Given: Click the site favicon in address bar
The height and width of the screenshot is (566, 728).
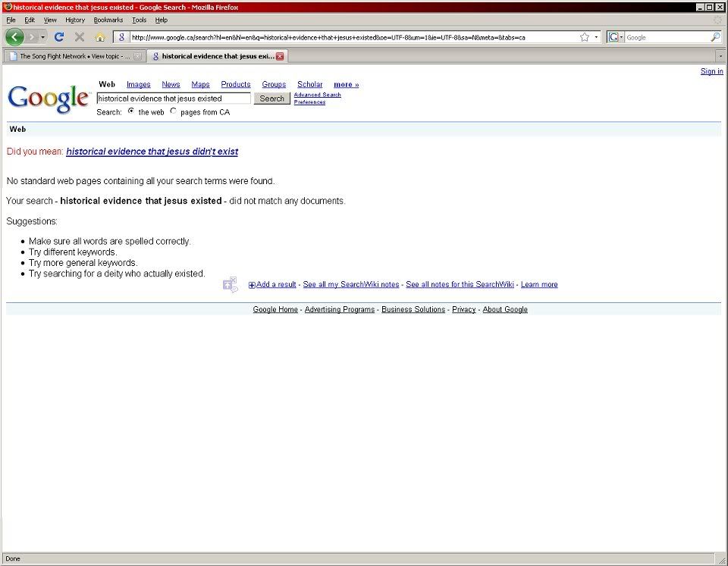Looking at the screenshot, I should coord(121,37).
